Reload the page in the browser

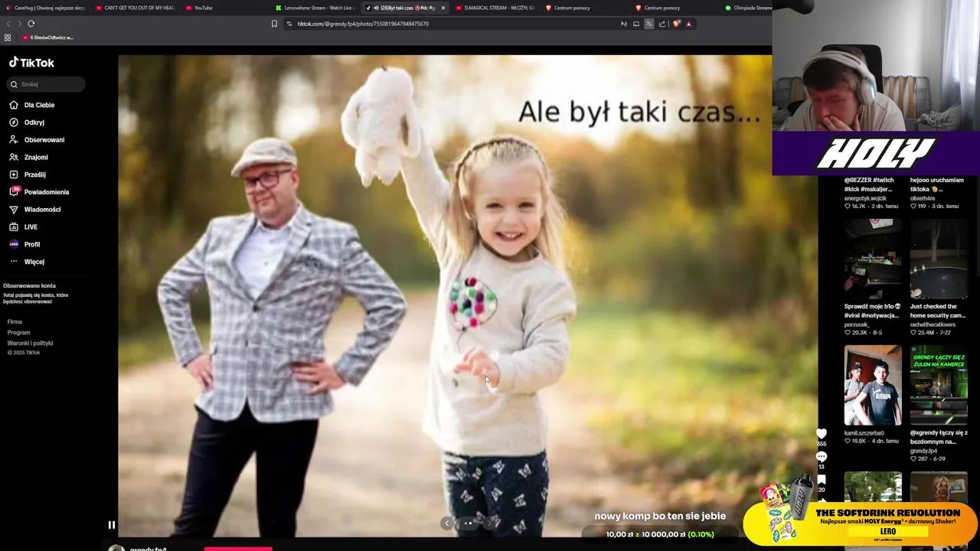(31, 24)
